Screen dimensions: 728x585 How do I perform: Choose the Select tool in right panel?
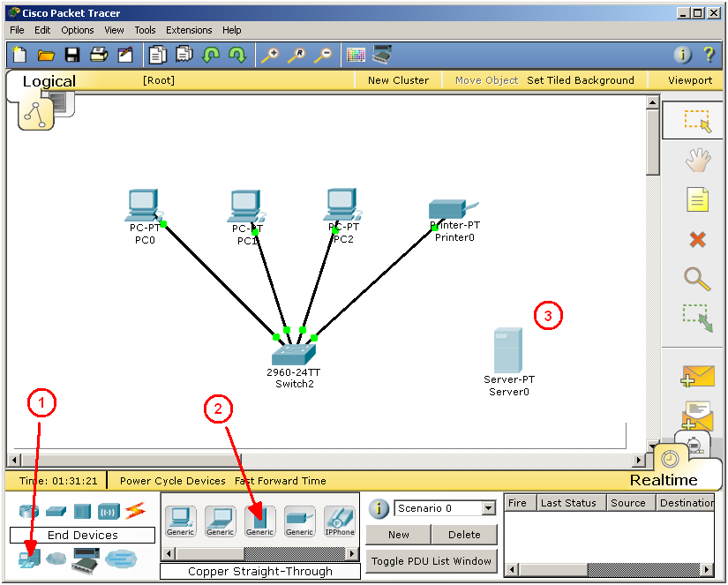(x=696, y=121)
